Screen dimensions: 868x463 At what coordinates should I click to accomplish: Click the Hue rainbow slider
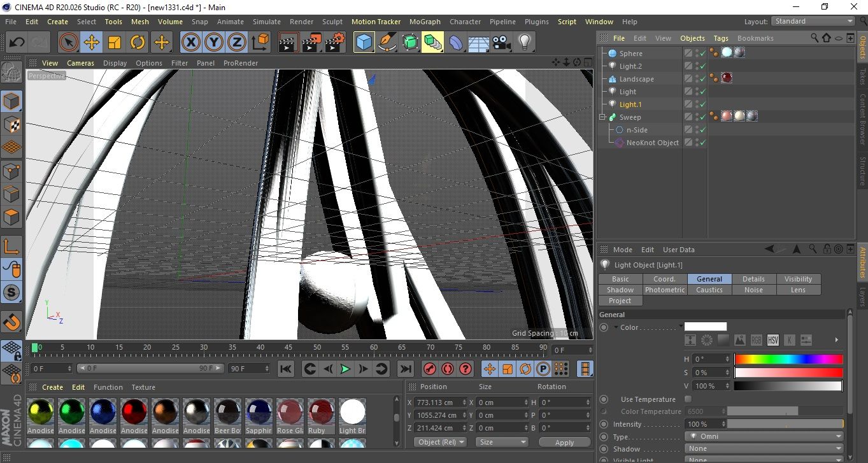pyautogui.click(x=788, y=359)
